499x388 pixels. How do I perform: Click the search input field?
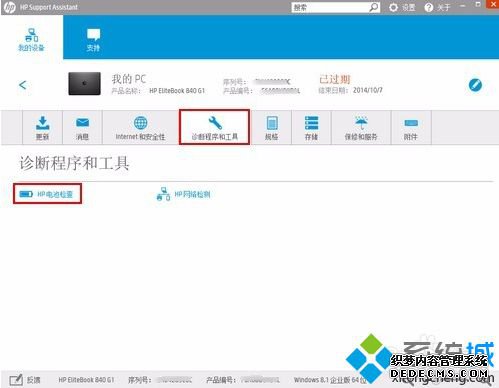[x=330, y=7]
